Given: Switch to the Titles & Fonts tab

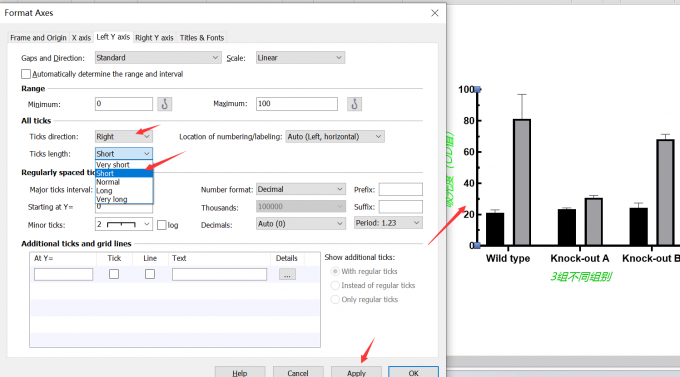Looking at the screenshot, I should (x=202, y=38).
